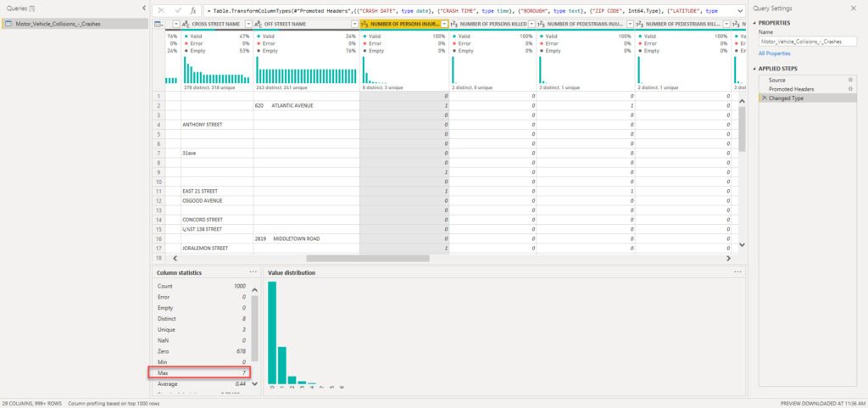Screen dimensions: 868x408
Task: Select NUMBER OF PERSONS KILLED column header
Action: (x=492, y=25)
